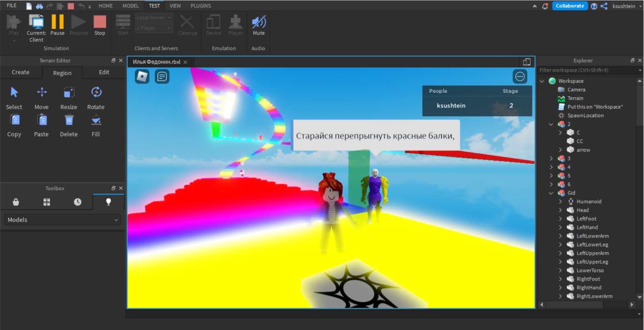This screenshot has height=330, width=644.
Task: Collapse the Gid model node
Action: click(551, 193)
